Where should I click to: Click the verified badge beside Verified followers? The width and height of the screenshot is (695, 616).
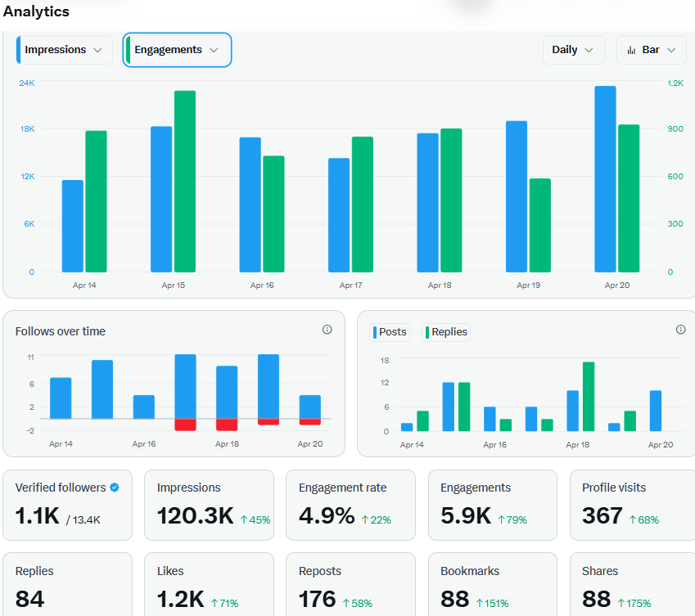[x=114, y=487]
